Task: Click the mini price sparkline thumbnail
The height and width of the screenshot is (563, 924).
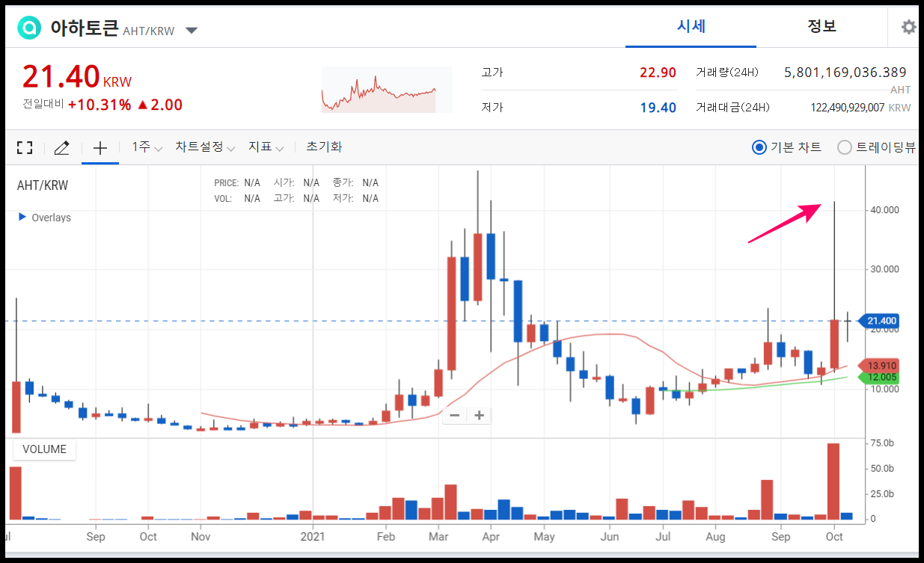Action: [387, 90]
